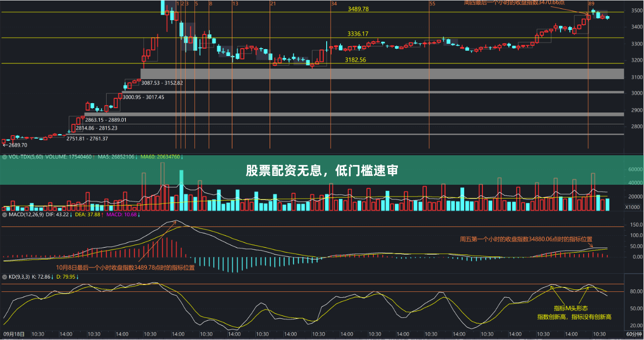The height and width of the screenshot is (340, 644).
Task: Click 20.00 on the KD axis
Action: point(637,326)
